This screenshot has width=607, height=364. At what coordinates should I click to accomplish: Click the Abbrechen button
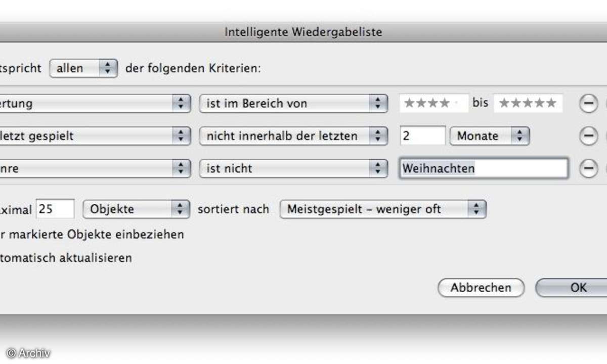(481, 288)
